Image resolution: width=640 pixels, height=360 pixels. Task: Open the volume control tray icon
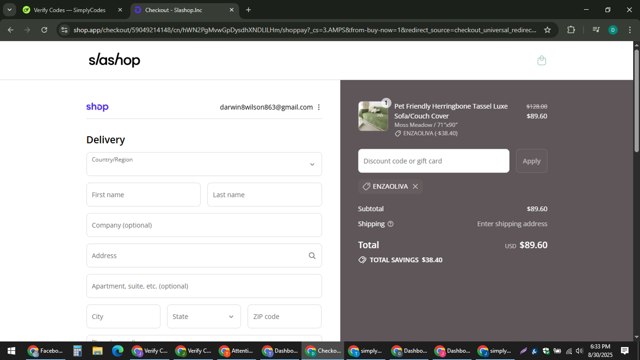(579, 351)
